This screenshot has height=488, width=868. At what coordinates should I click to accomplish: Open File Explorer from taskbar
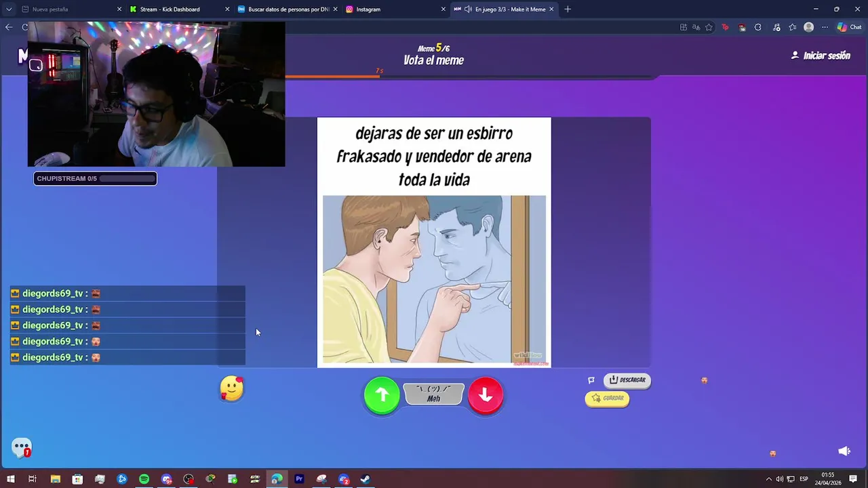pos(56,479)
